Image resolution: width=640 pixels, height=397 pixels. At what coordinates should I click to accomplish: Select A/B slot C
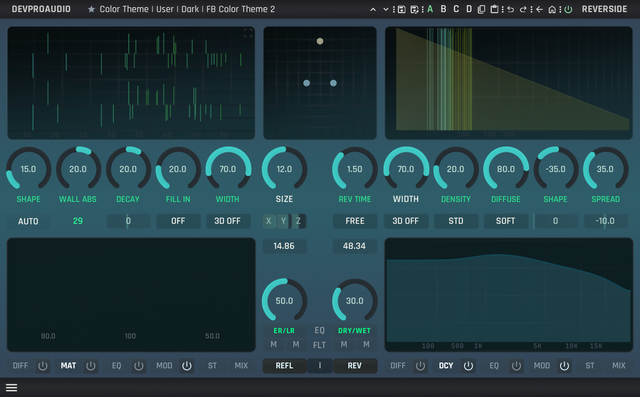tap(456, 9)
